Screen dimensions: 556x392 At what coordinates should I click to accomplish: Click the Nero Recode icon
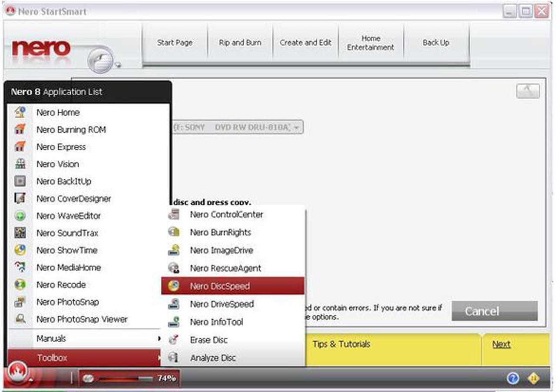coord(20,285)
